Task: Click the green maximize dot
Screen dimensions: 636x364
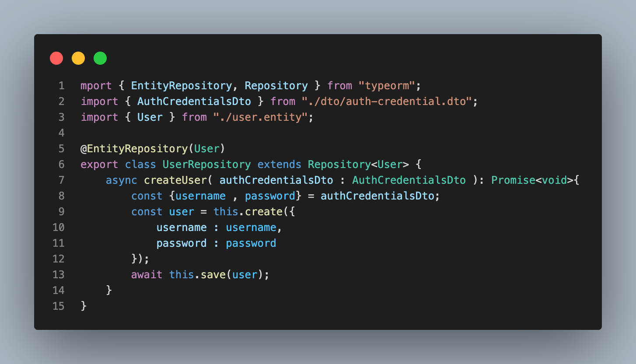Action: (x=100, y=58)
